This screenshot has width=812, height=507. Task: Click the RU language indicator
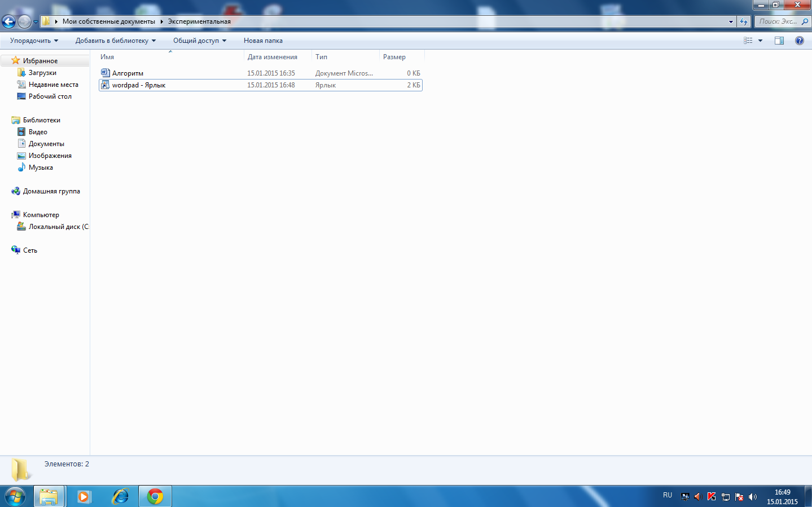(x=668, y=495)
